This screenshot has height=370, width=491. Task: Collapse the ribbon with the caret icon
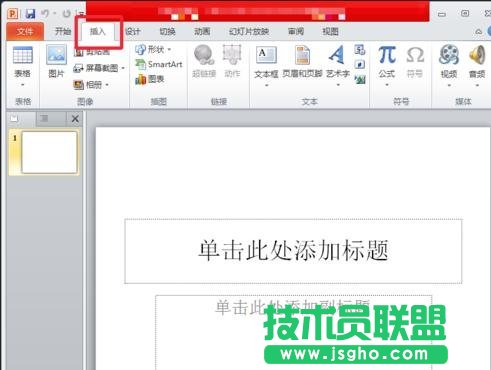click(478, 32)
